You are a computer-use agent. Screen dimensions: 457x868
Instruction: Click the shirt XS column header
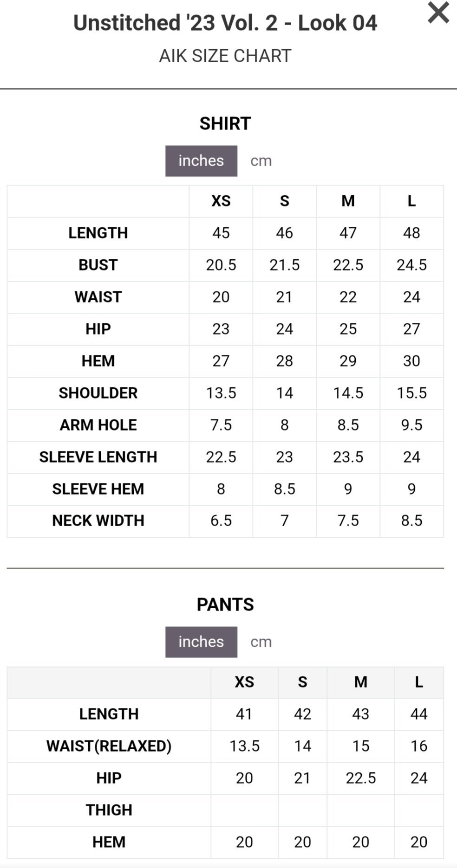221,201
